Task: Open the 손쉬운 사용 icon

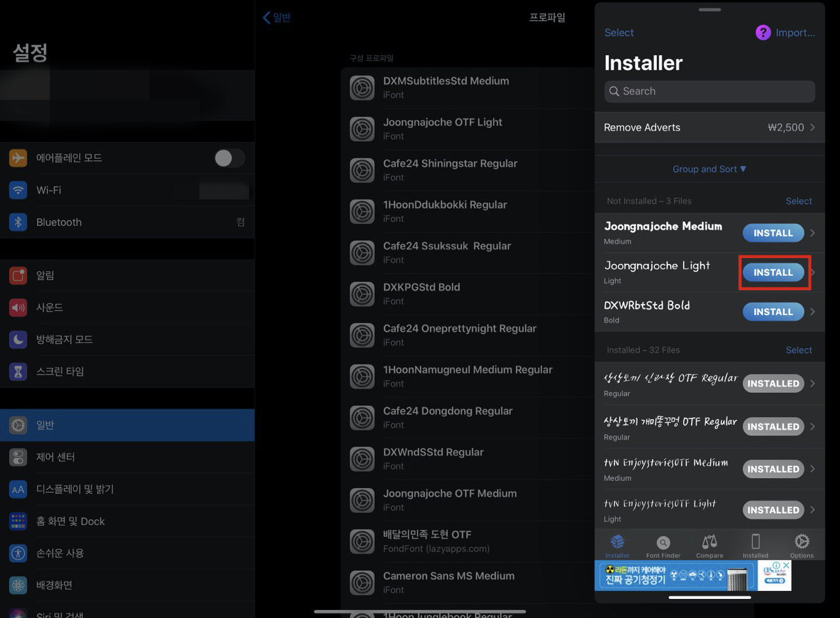Action: click(18, 553)
